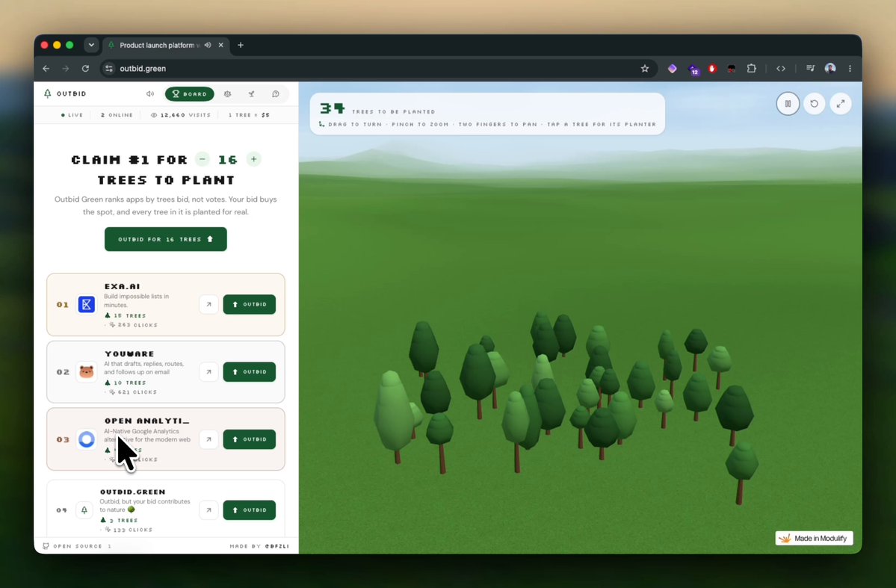
Task: Mute the tab using its audio icon
Action: (x=208, y=45)
